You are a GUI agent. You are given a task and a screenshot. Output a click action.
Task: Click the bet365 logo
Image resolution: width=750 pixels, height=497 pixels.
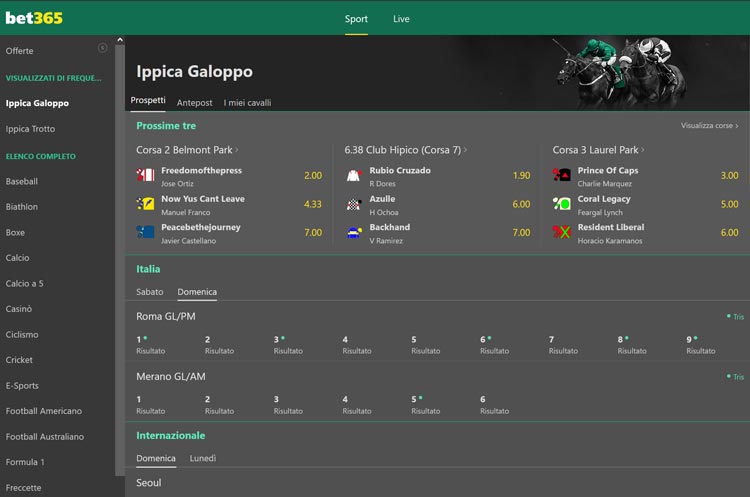(35, 18)
